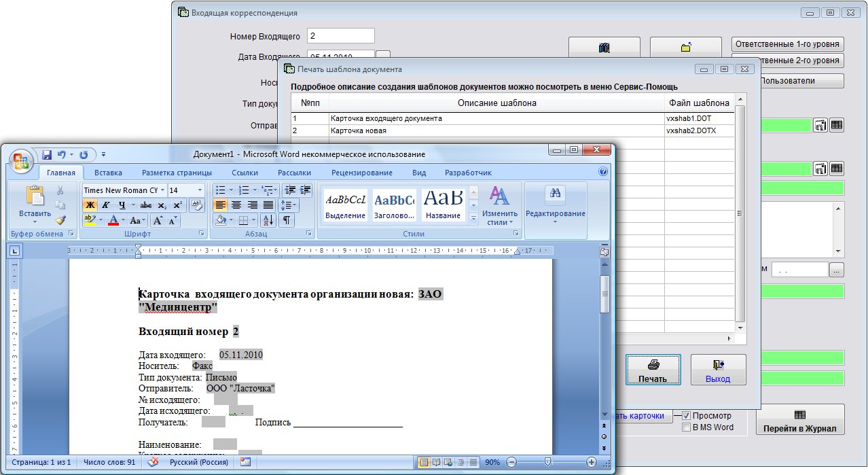Toggle Italic (К) formatting
This screenshot has width=868, height=475.
105,205
